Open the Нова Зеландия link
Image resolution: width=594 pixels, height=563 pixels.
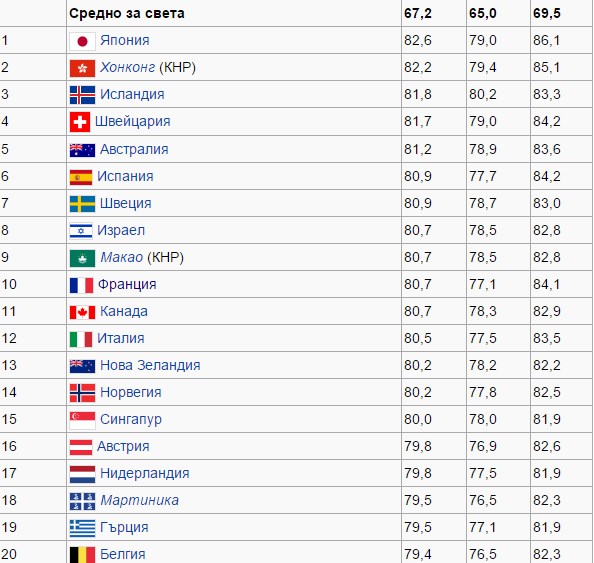150,365
